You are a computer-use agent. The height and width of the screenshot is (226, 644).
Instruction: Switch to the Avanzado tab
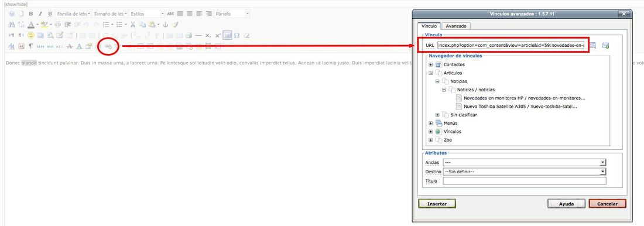(x=456, y=26)
